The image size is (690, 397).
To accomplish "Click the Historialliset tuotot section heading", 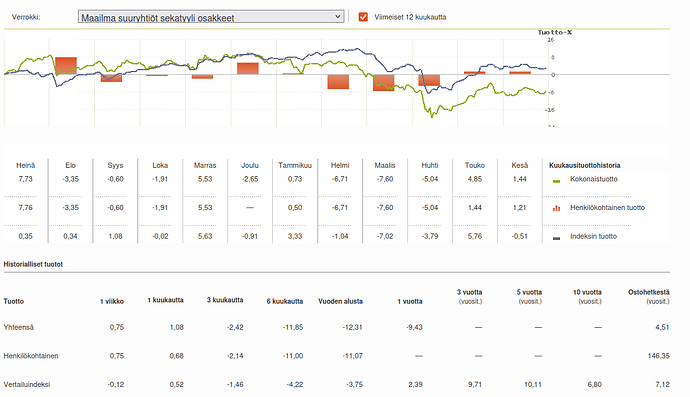I will pyautogui.click(x=33, y=264).
